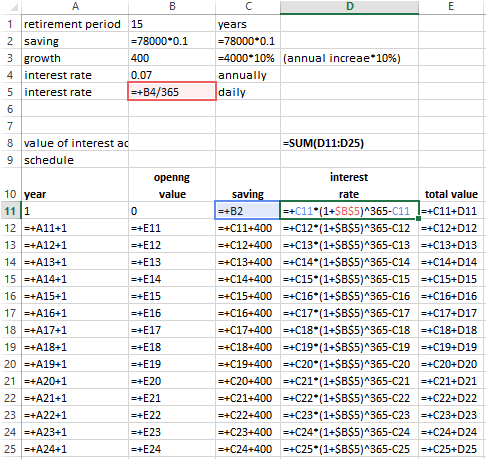
Task: Select column B header
Action: (x=172, y=7)
